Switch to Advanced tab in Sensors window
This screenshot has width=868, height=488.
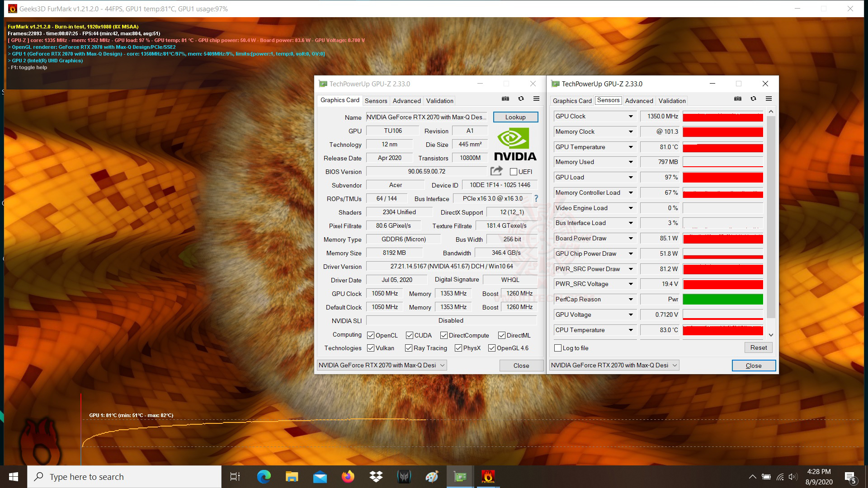(x=639, y=101)
